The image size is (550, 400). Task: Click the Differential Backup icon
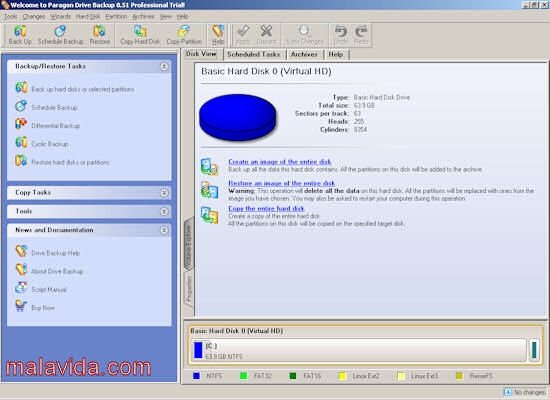pyautogui.click(x=21, y=124)
